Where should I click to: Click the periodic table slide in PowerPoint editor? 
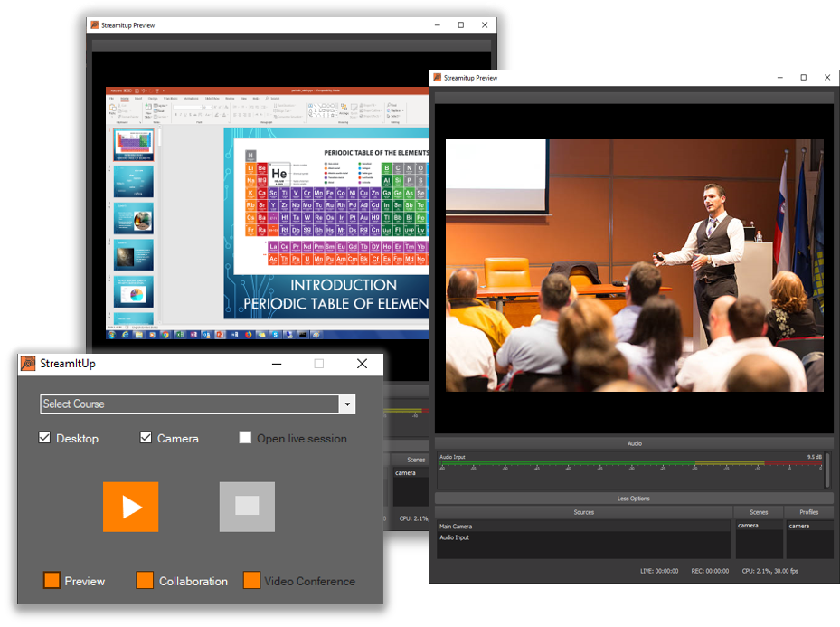click(x=326, y=223)
